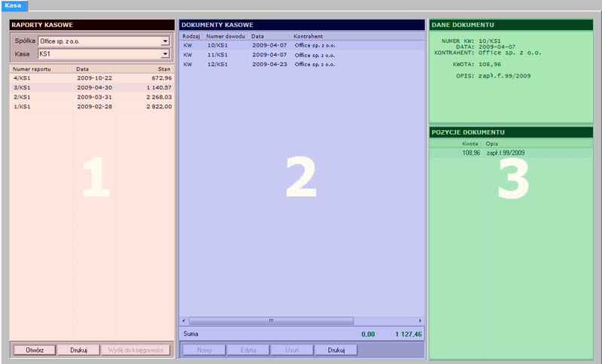Select report row 4/KS1
The width and height of the screenshot is (602, 364).
pyautogui.click(x=92, y=78)
